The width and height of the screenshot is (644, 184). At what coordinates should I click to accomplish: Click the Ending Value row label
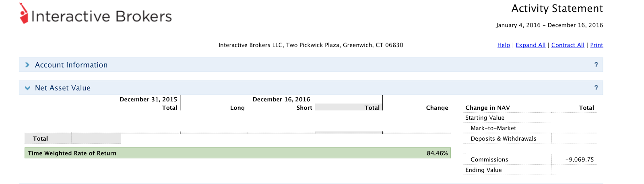(483, 170)
